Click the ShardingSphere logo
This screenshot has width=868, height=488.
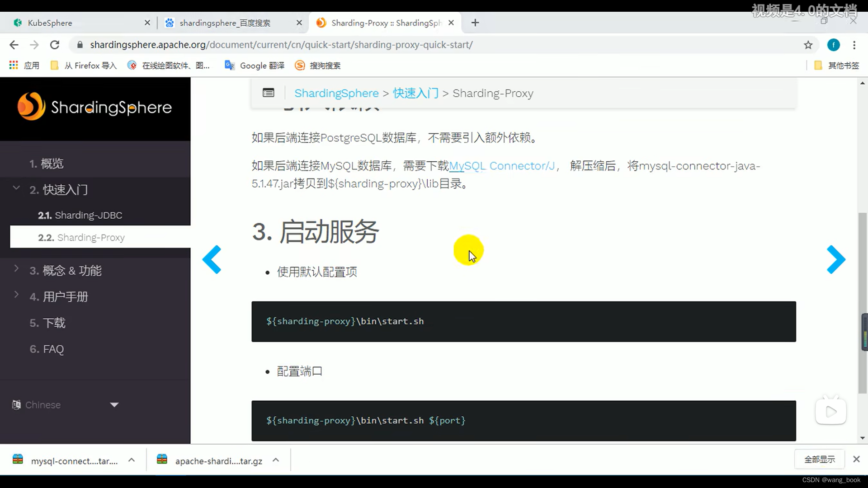pos(95,107)
